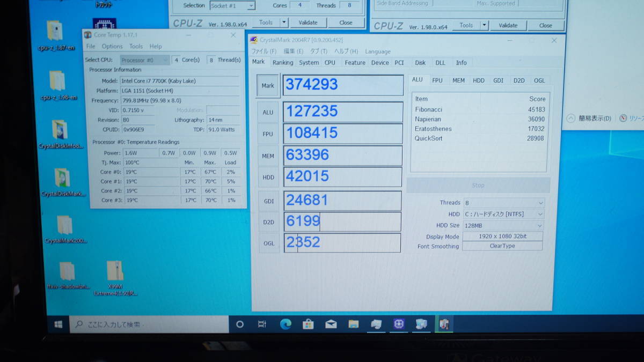The height and width of the screenshot is (362, 644).
Task: Show the MEM score tab on the right
Action: (458, 80)
